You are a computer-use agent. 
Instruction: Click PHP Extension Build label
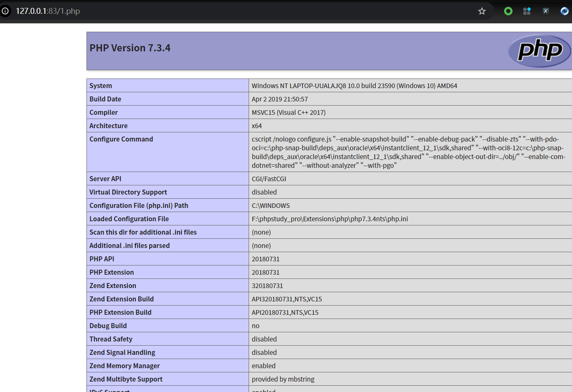pyautogui.click(x=120, y=312)
